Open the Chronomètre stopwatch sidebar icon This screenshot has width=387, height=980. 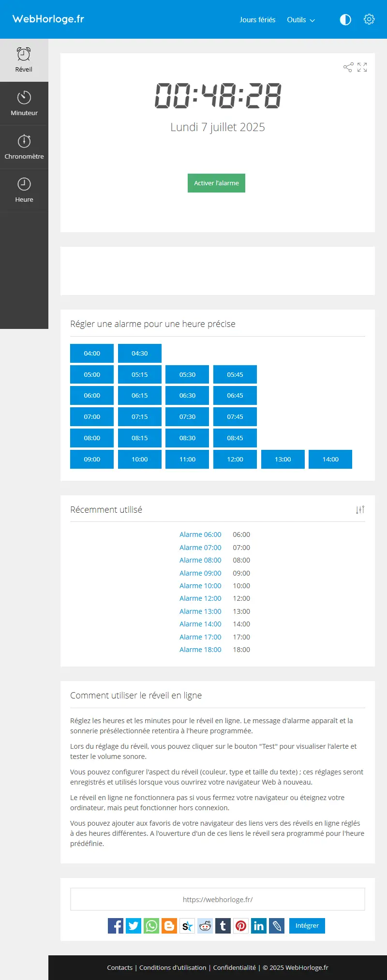click(x=24, y=147)
